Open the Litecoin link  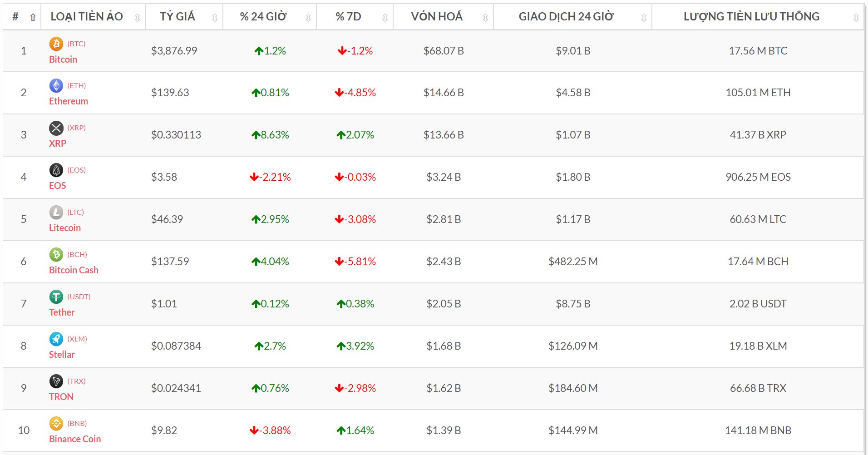tap(65, 228)
